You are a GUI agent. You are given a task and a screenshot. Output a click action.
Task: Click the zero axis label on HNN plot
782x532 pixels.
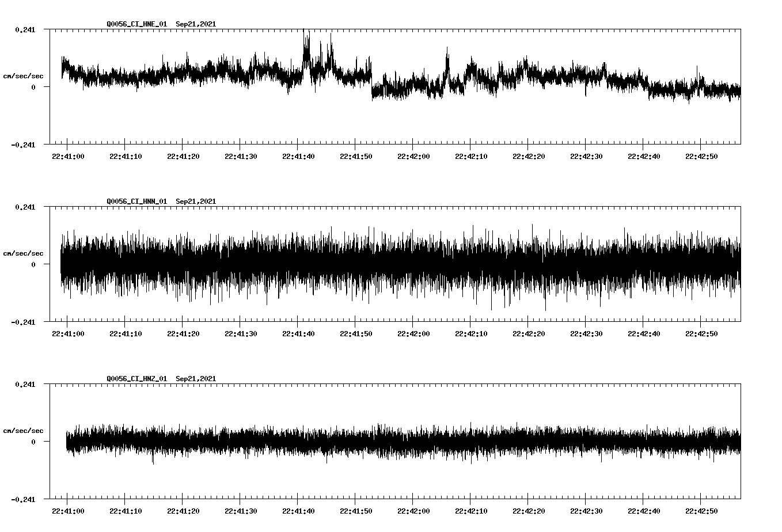coord(33,264)
